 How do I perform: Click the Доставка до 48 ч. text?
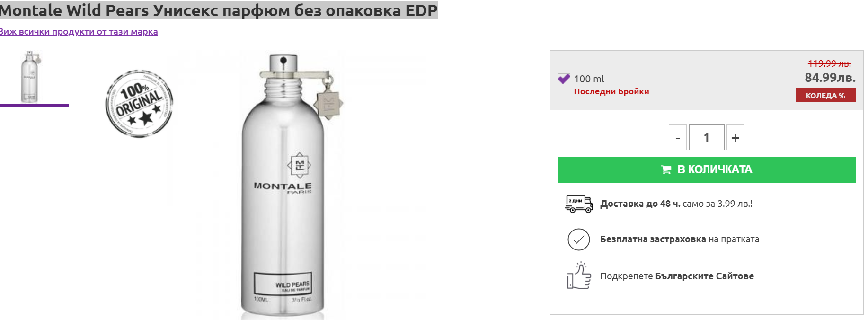640,204
